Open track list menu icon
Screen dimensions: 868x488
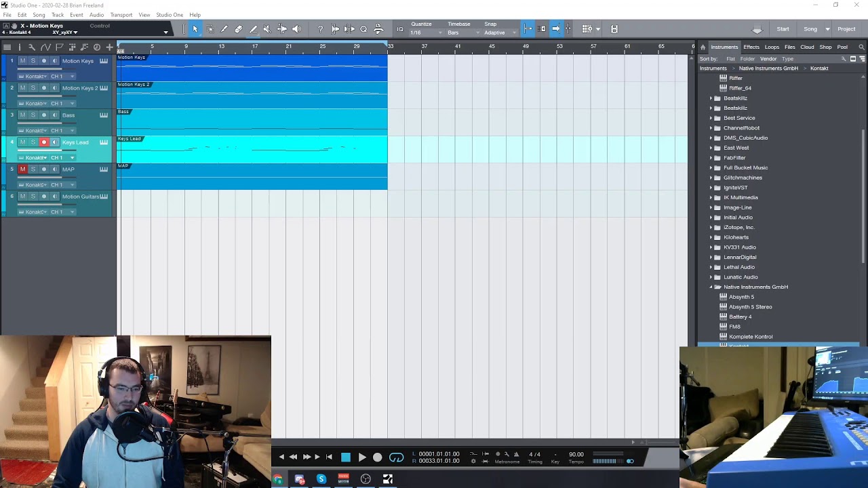tap(7, 47)
